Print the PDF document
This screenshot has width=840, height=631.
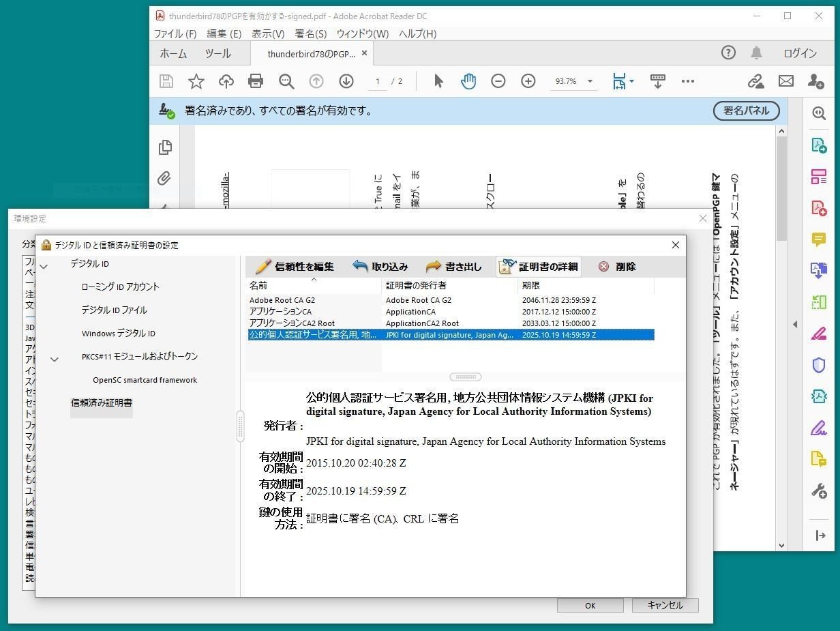(x=255, y=80)
